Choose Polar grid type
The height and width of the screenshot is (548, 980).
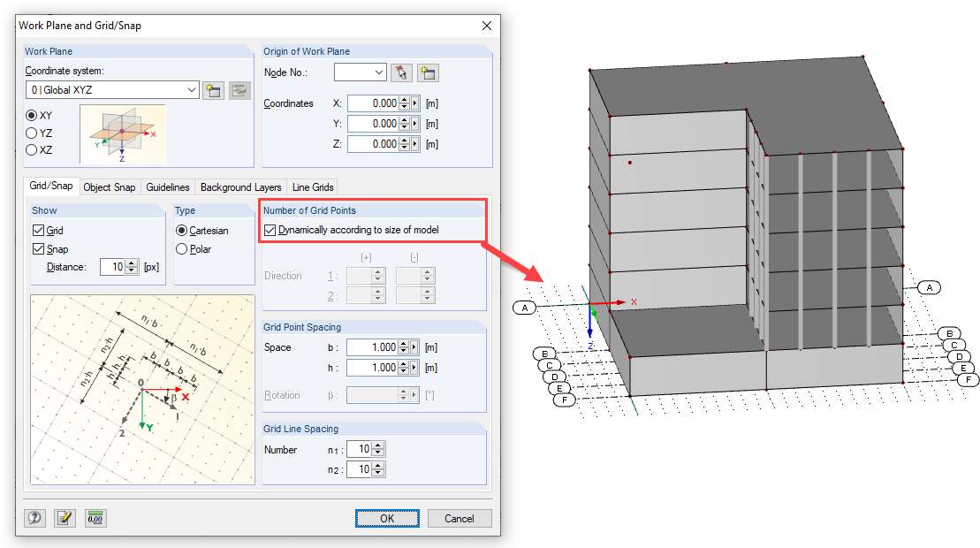(x=182, y=249)
